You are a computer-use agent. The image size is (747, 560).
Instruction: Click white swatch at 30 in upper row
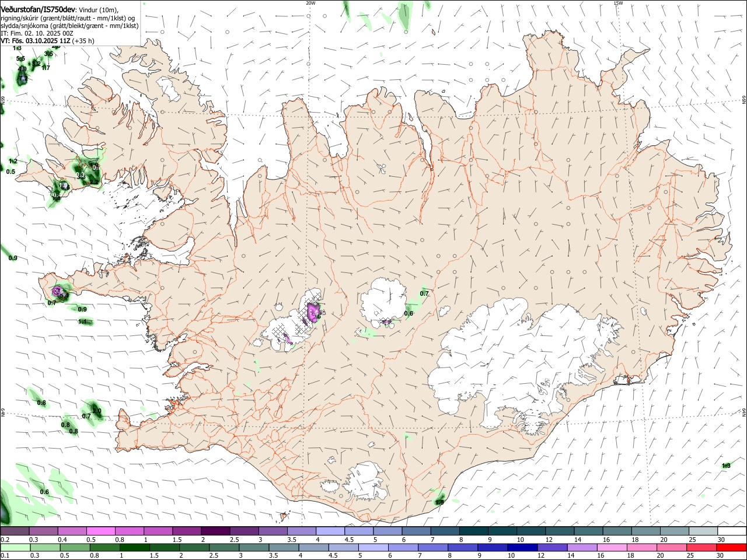(731, 531)
